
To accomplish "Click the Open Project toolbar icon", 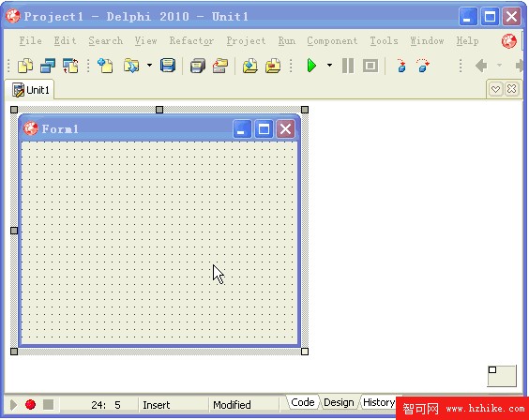I will 220,66.
